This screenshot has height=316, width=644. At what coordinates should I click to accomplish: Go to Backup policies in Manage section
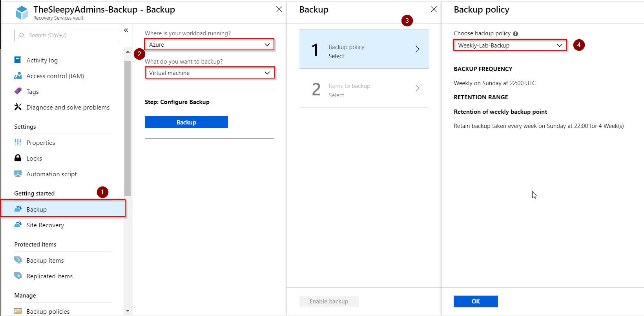point(48,311)
